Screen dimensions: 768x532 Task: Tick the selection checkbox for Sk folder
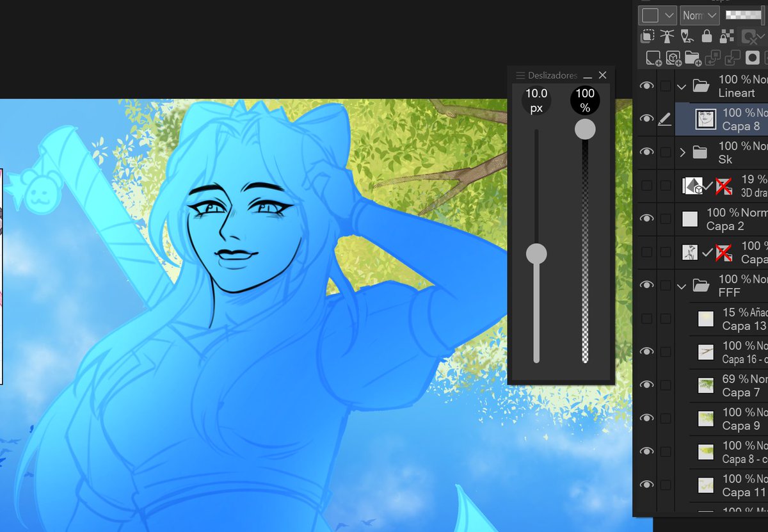tap(666, 152)
